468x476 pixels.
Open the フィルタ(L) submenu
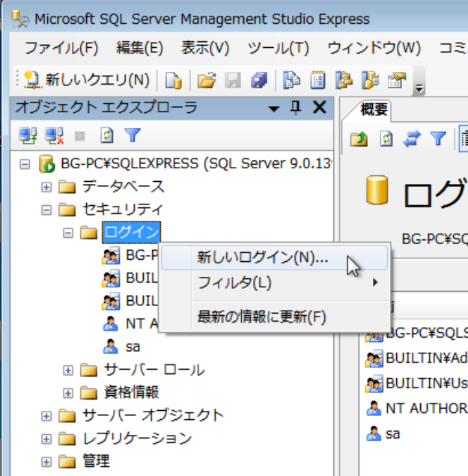click(275, 283)
